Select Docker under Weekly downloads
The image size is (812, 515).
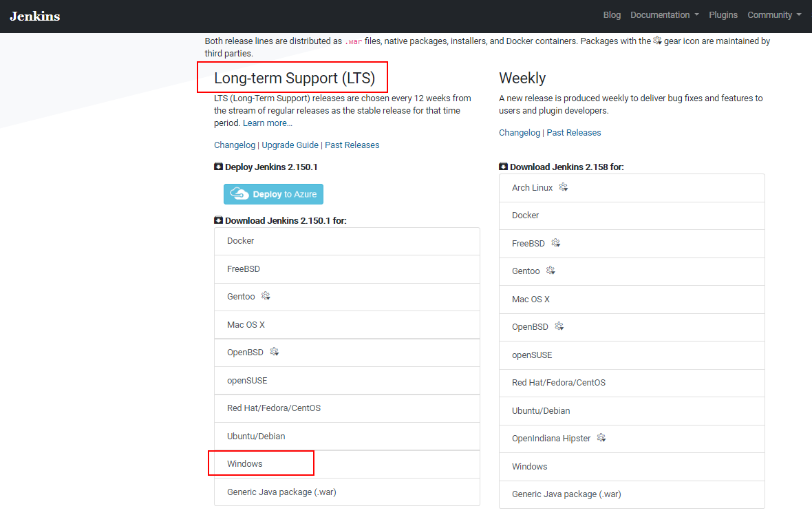[x=632, y=216]
